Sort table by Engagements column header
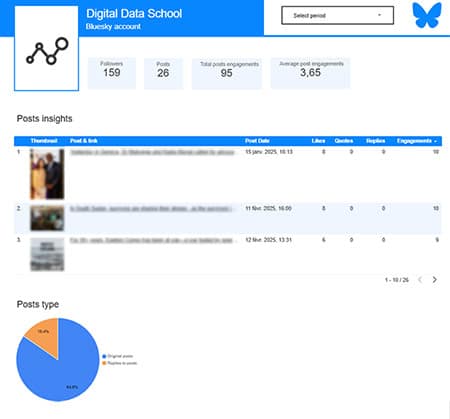 [x=416, y=141]
